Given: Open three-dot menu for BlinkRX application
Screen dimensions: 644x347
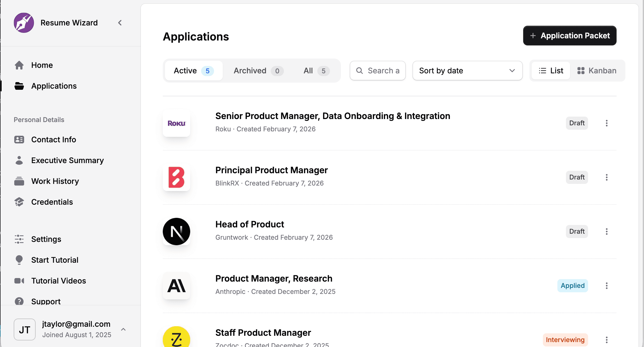Looking at the screenshot, I should coord(607,177).
